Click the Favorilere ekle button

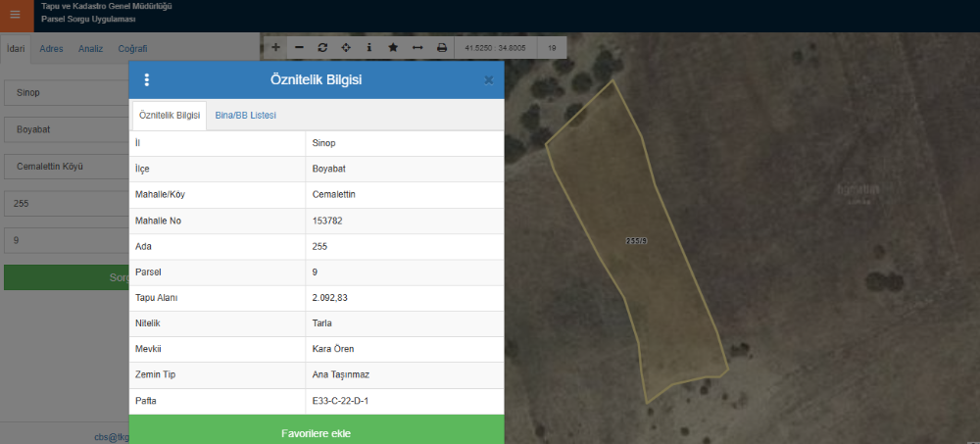pyautogui.click(x=317, y=430)
